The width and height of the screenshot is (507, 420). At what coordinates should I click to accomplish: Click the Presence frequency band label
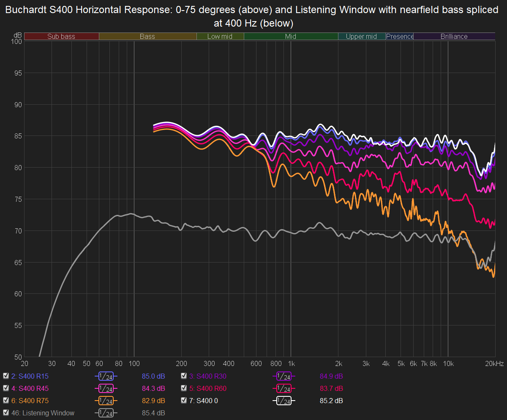pyautogui.click(x=400, y=37)
